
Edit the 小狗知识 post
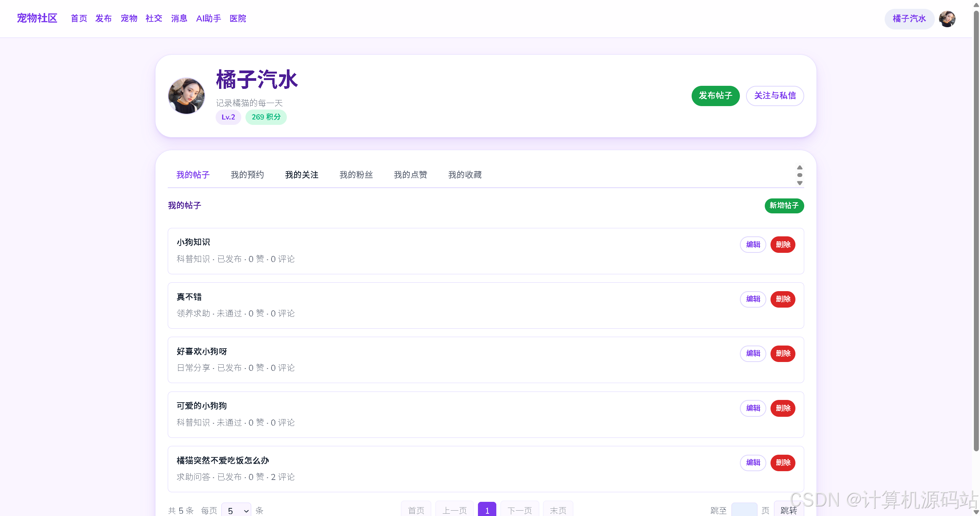[753, 244]
